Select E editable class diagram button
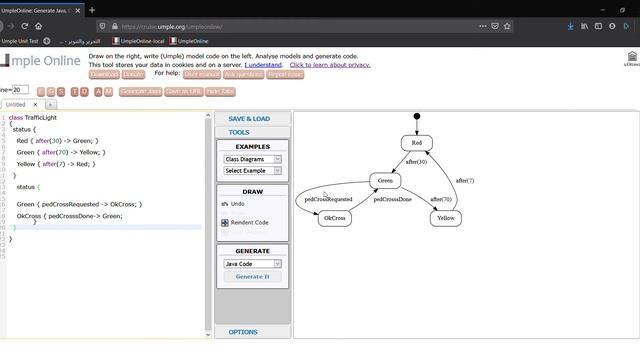Screen dimensions: 640x360 point(41,91)
